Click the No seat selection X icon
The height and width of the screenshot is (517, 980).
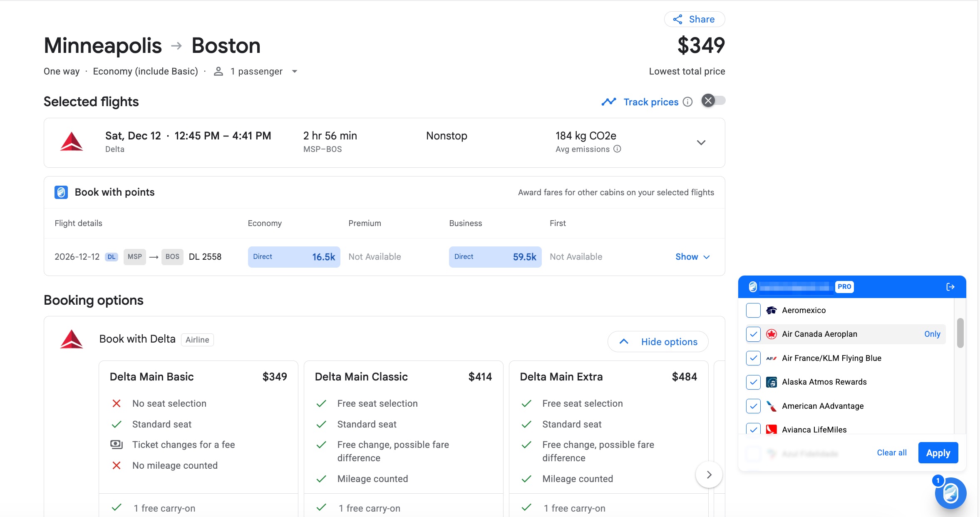coord(117,403)
